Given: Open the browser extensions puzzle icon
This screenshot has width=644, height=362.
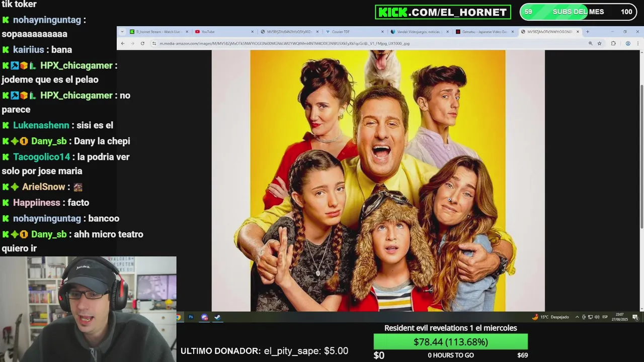Looking at the screenshot, I should click(613, 43).
